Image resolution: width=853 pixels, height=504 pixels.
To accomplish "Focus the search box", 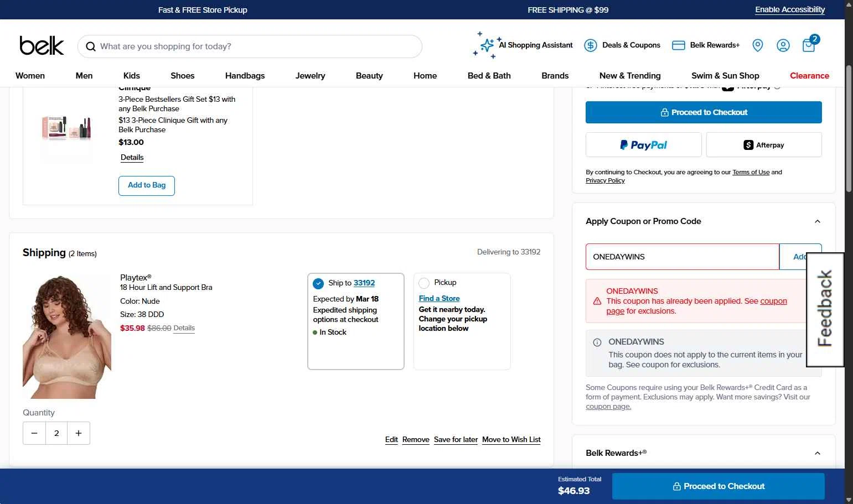I will click(250, 46).
